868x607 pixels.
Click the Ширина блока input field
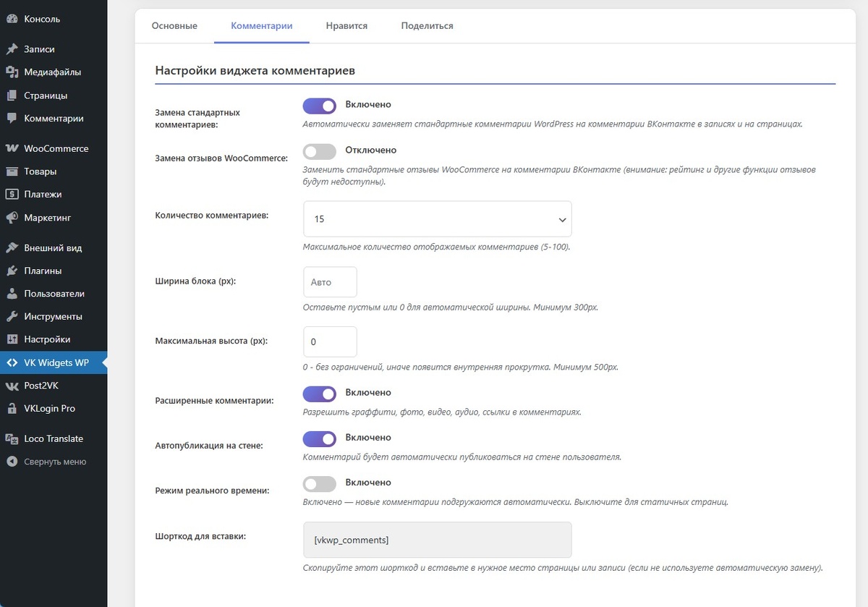[x=331, y=282]
